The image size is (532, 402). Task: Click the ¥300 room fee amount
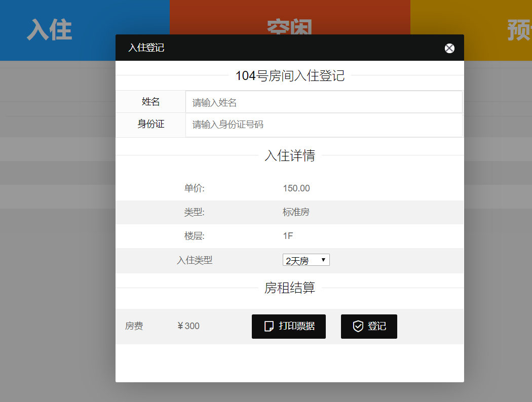[x=188, y=326]
